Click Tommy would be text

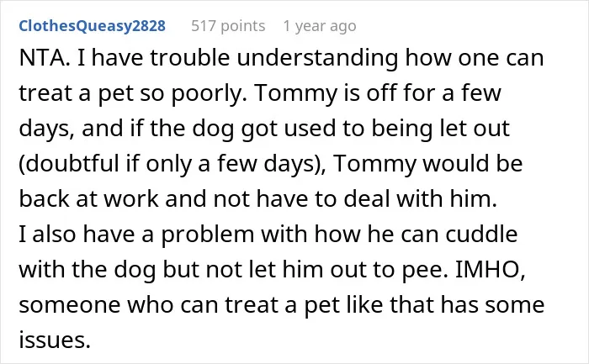427,164
